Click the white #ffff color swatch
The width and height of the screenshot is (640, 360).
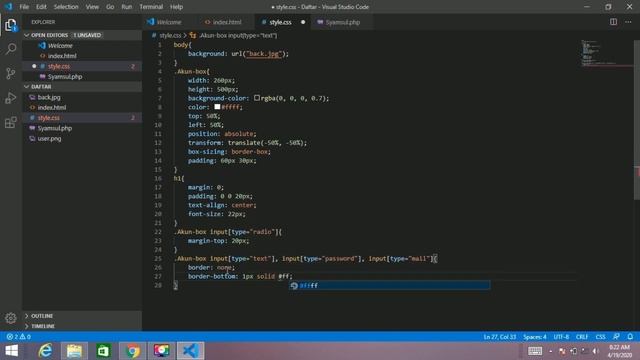[x=217, y=107]
